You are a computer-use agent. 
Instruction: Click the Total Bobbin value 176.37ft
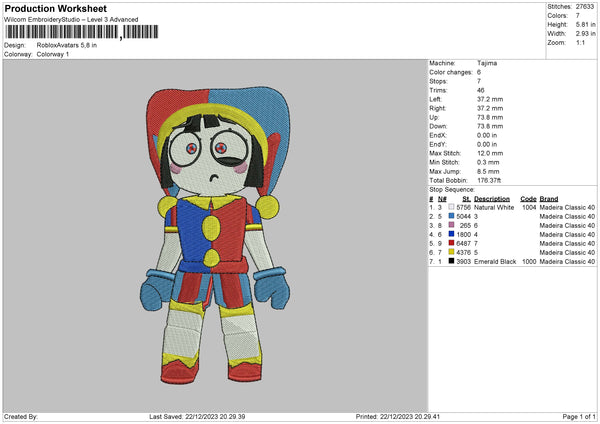tap(489, 181)
